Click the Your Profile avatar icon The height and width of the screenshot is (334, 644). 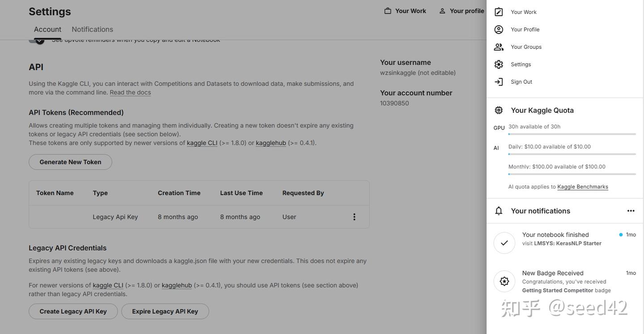click(x=499, y=30)
